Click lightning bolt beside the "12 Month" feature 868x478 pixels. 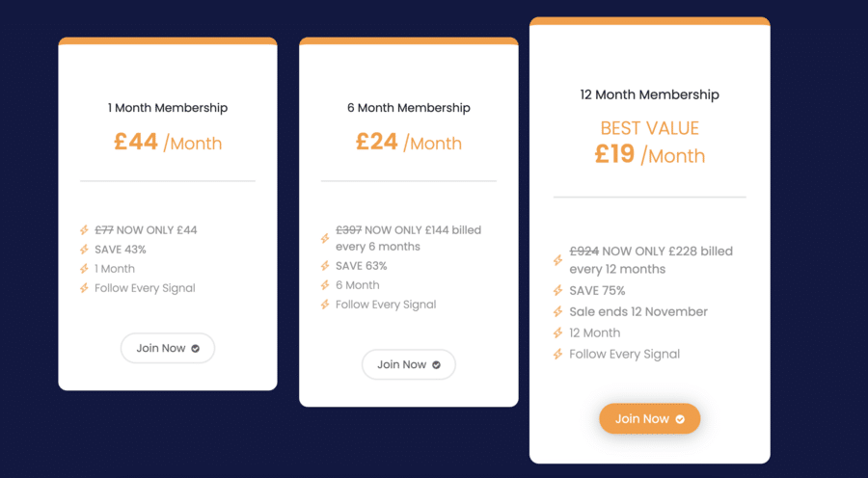[558, 333]
